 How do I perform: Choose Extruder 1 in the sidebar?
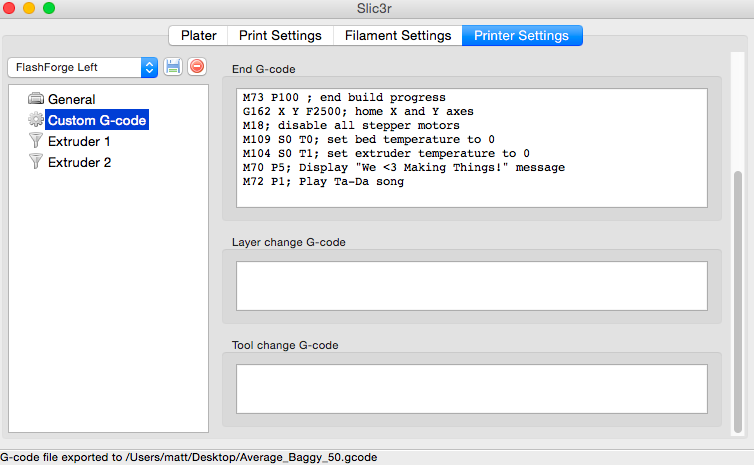[x=79, y=141]
